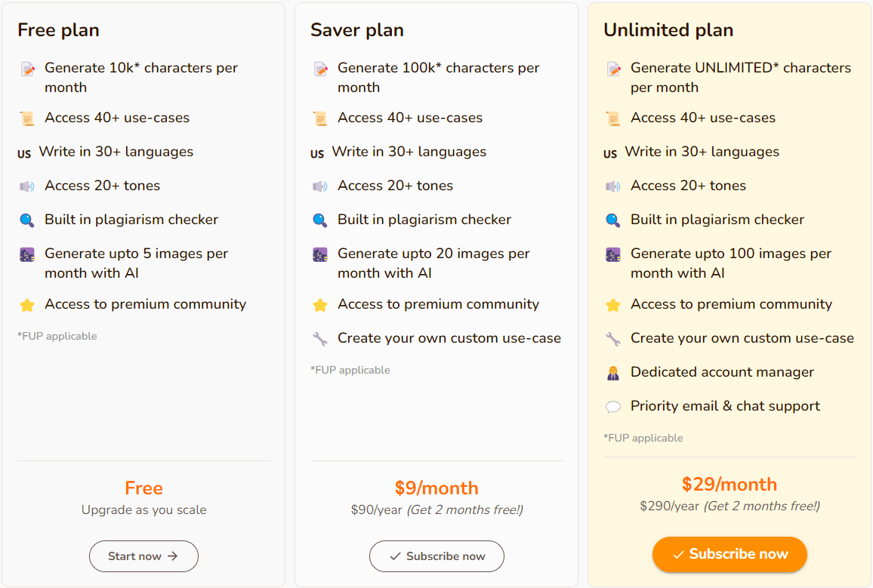Click Create your own custom use-case in Unlimited
873x588 pixels.
pyautogui.click(x=742, y=337)
